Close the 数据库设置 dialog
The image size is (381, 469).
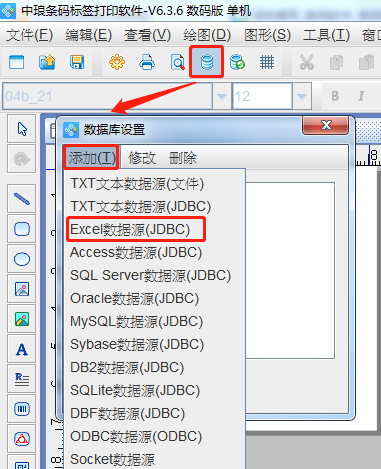click(326, 125)
